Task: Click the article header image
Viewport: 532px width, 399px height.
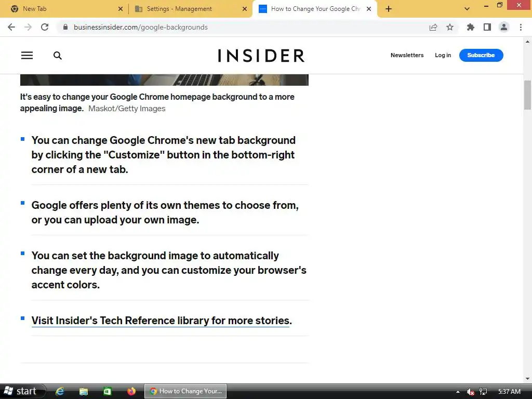Action: point(164,79)
